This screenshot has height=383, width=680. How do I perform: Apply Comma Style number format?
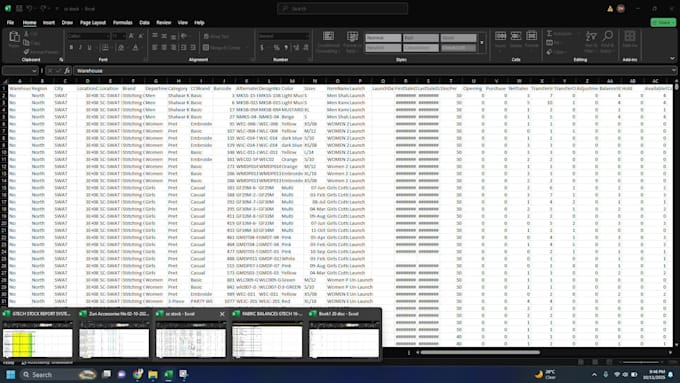[x=286, y=47]
